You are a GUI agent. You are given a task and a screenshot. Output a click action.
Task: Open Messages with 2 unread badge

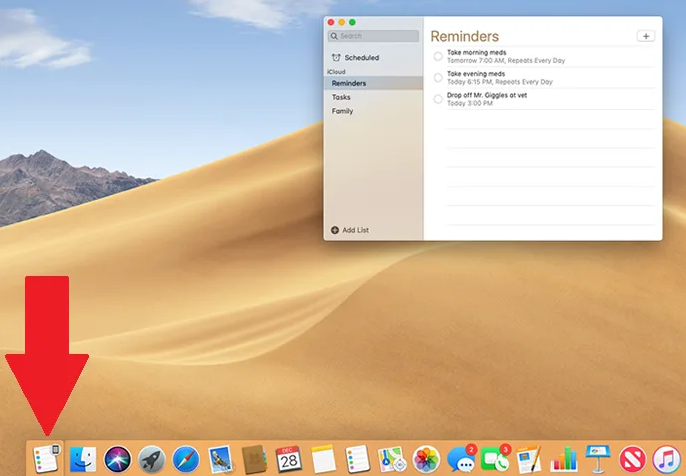point(460,459)
